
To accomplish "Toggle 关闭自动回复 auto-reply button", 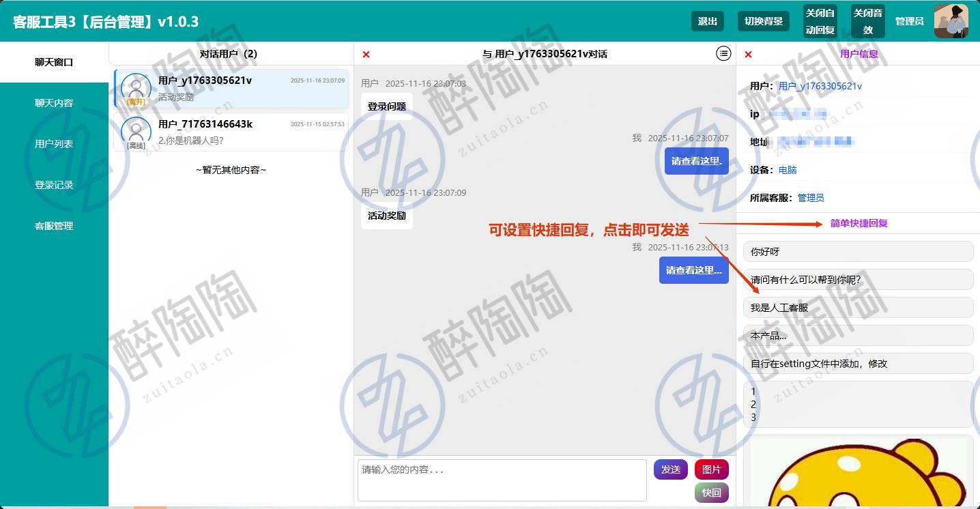I will point(820,21).
